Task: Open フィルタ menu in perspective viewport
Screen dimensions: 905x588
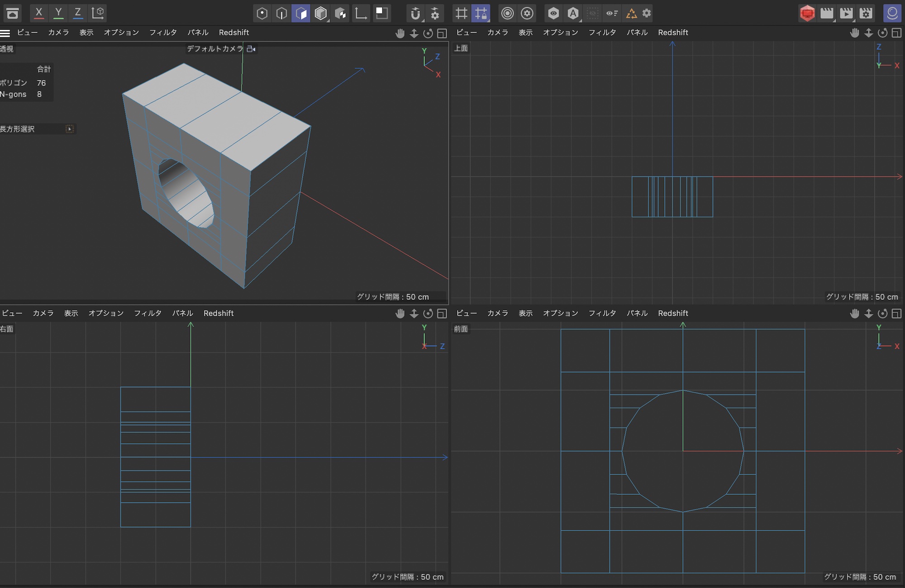Action: coord(163,33)
